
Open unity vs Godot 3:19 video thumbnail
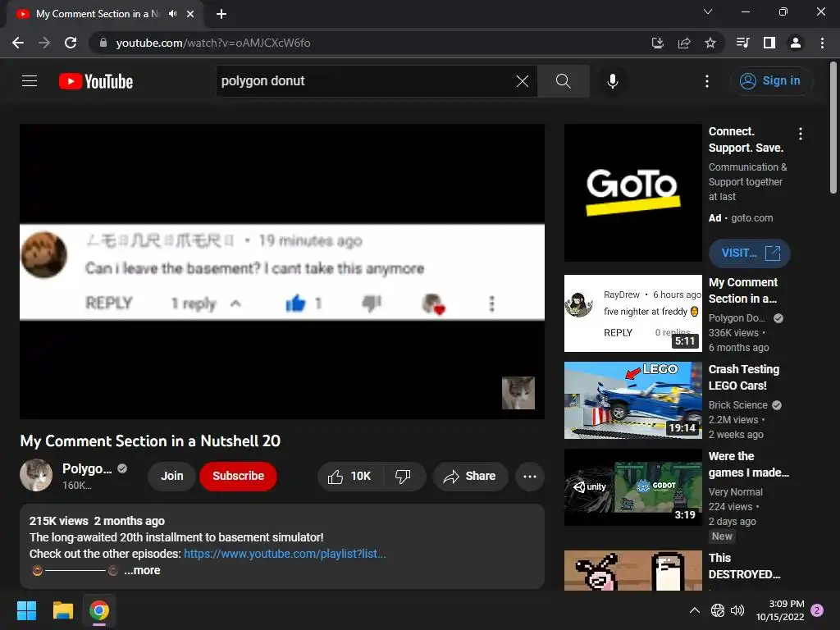tap(632, 487)
